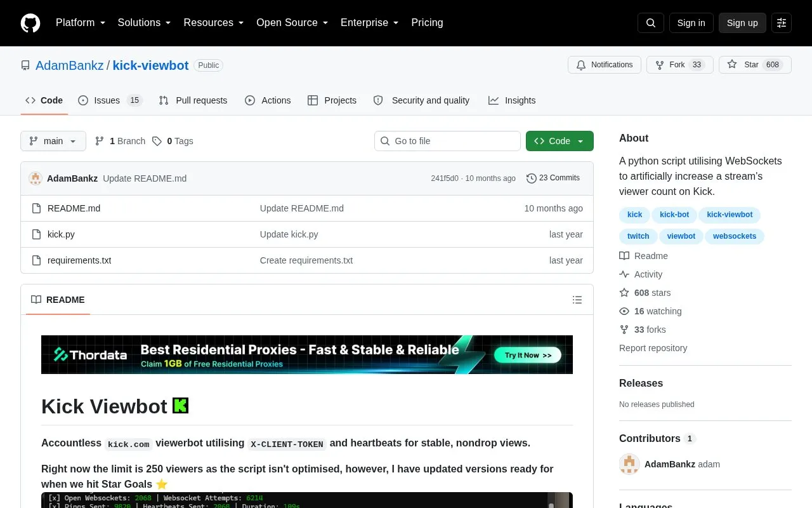Expand the Solutions menu
812x508 pixels.
coord(145,23)
